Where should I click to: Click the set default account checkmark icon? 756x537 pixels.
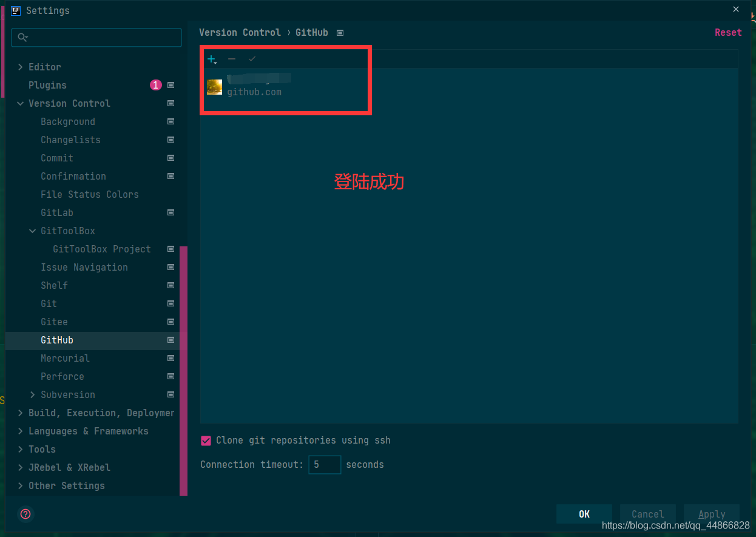coord(252,59)
